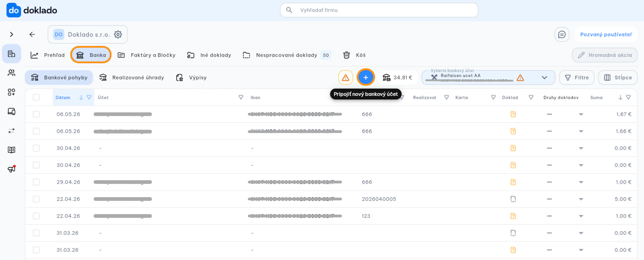Viewport: 644px width, 260px height.
Task: Open the megaphone announcements icon
Action: (12, 169)
